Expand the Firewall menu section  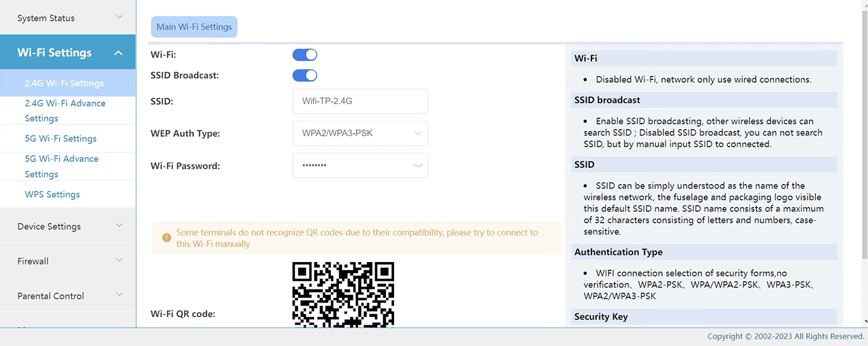(68, 261)
